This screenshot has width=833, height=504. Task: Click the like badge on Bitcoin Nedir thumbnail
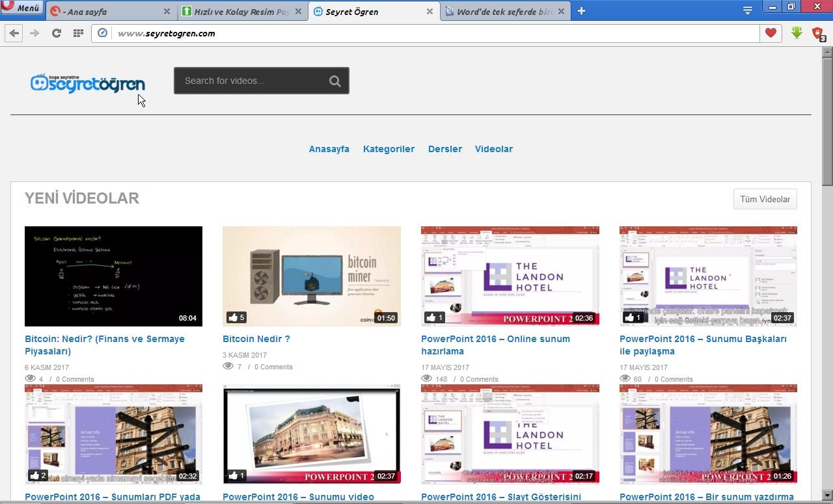(x=237, y=317)
